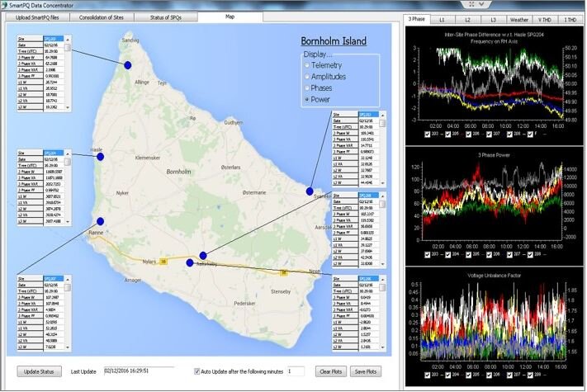587x392 pixels.
Task: Select the Telemetry display option
Action: tap(308, 64)
